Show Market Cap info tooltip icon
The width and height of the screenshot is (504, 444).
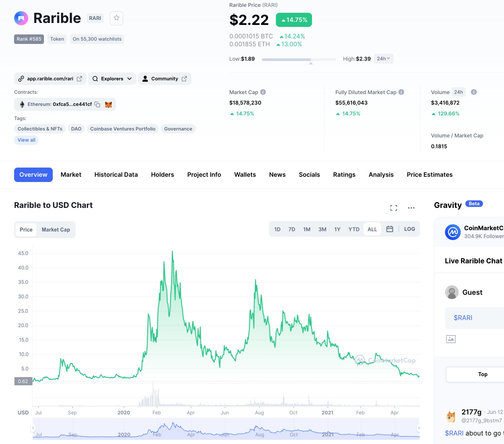click(263, 92)
